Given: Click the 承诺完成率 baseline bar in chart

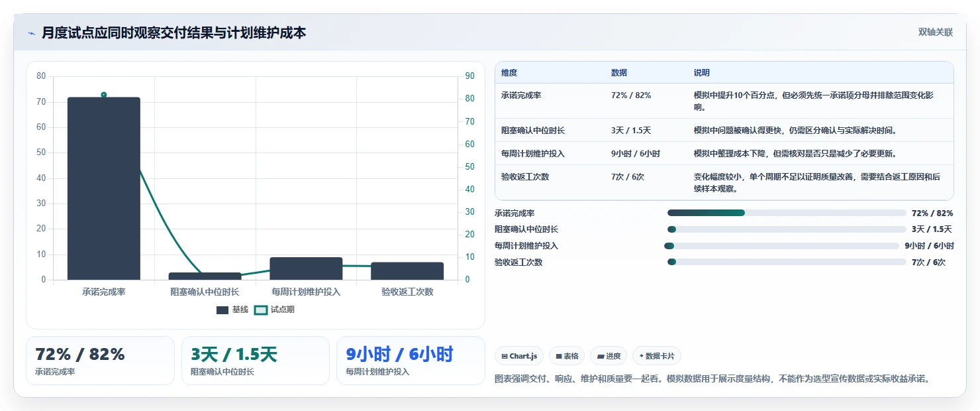Looking at the screenshot, I should click(104, 188).
